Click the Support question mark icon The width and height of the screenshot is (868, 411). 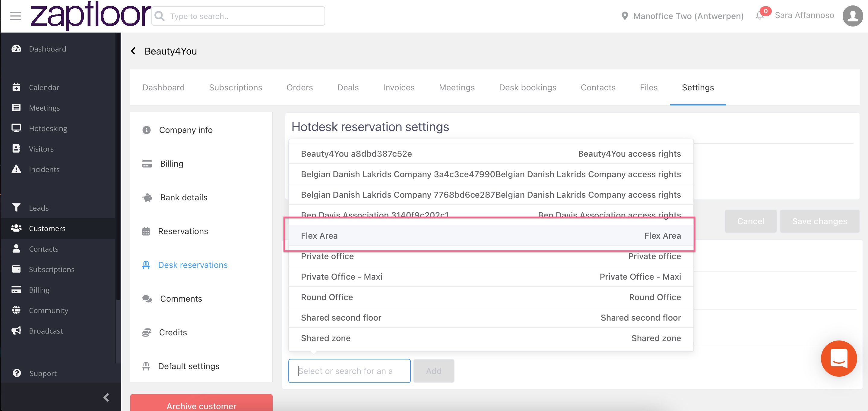point(17,373)
